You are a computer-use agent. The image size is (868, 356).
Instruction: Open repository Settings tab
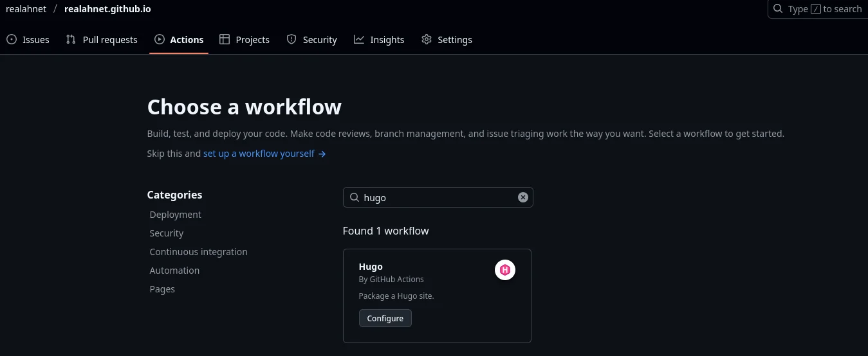(447, 40)
